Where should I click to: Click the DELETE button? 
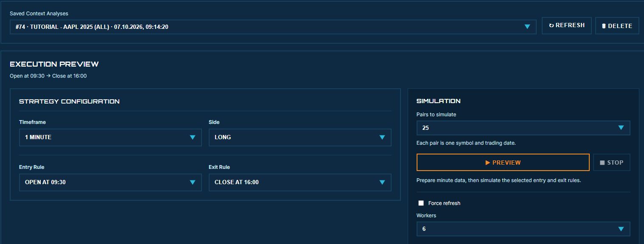pos(617,26)
